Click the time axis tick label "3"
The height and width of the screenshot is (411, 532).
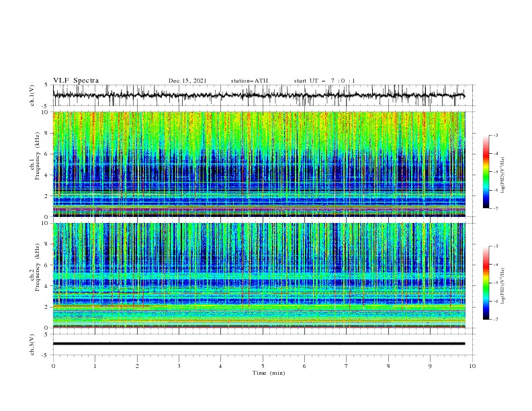pos(179,366)
